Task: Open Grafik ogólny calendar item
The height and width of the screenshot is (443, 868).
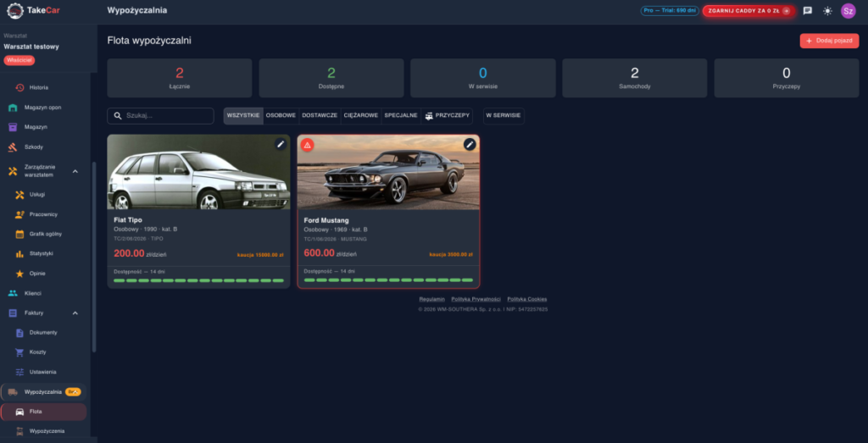Action: (x=44, y=234)
